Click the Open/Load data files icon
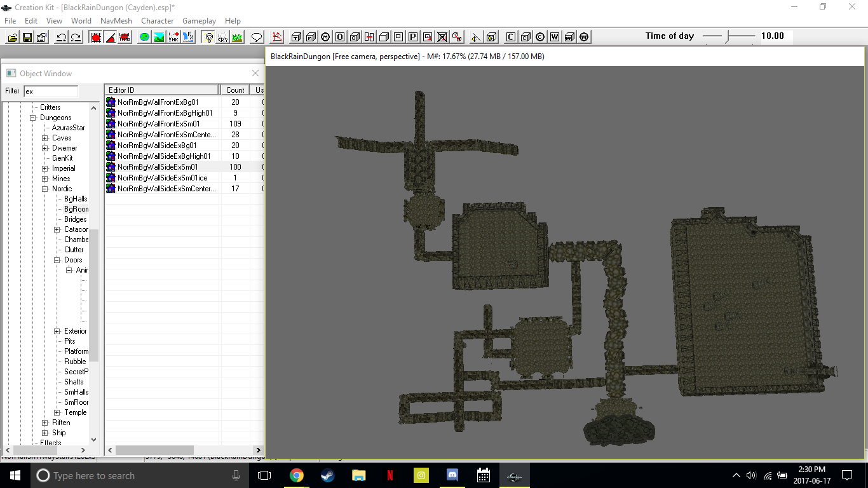Image resolution: width=868 pixels, height=488 pixels. tap(13, 37)
